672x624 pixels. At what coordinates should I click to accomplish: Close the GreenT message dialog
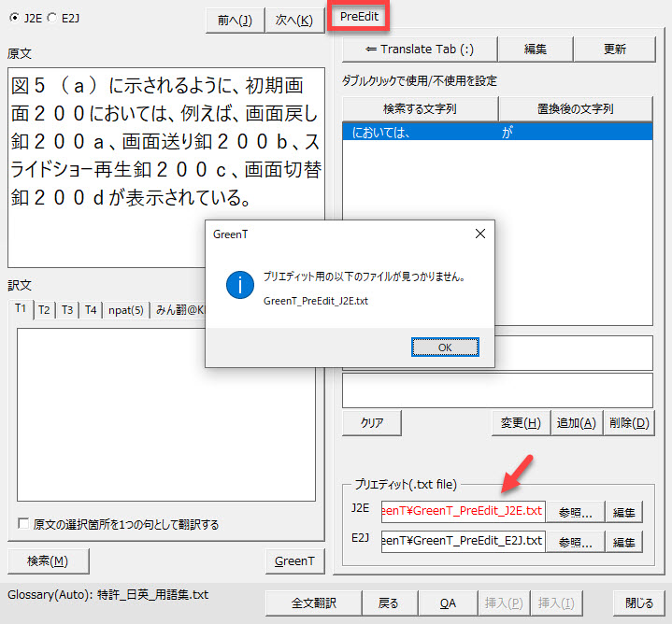(479, 233)
